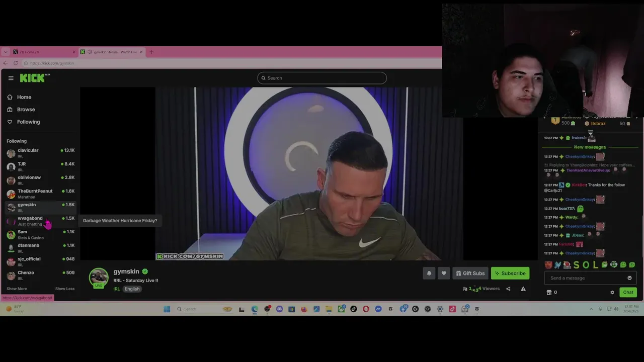Switch to the gymskin Stream tab

(x=112, y=52)
